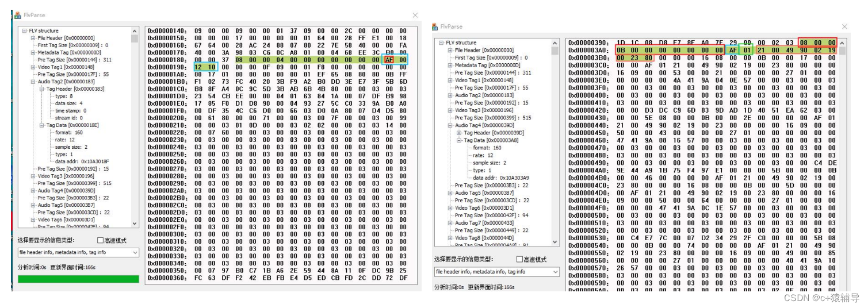Screen dimensions: 868x308
Task: Select 'format: 160' row in right window
Action: pos(486,148)
